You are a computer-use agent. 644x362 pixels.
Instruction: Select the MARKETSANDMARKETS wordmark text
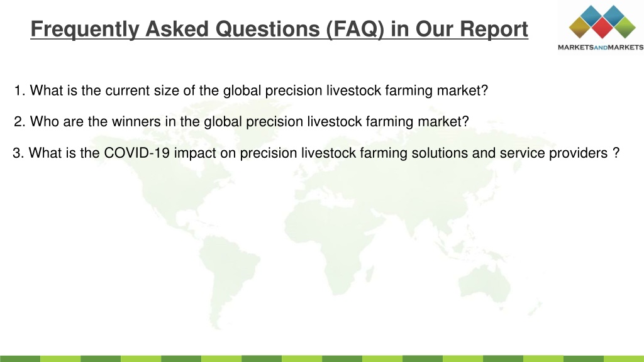(x=601, y=48)
